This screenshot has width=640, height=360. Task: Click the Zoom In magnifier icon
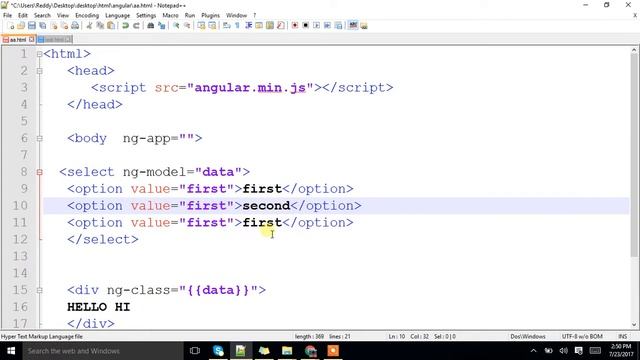(x=176, y=26)
